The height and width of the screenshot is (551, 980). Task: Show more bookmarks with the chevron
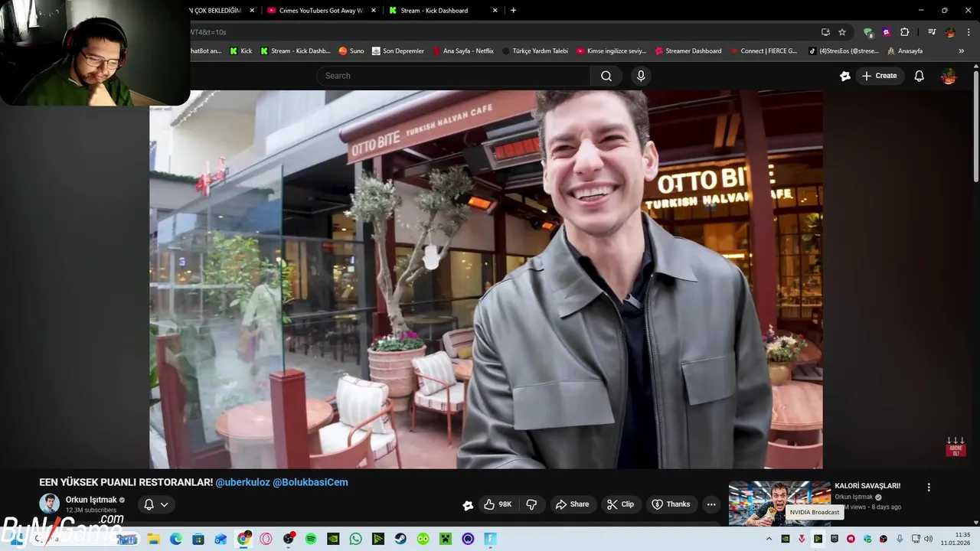[x=962, y=51]
